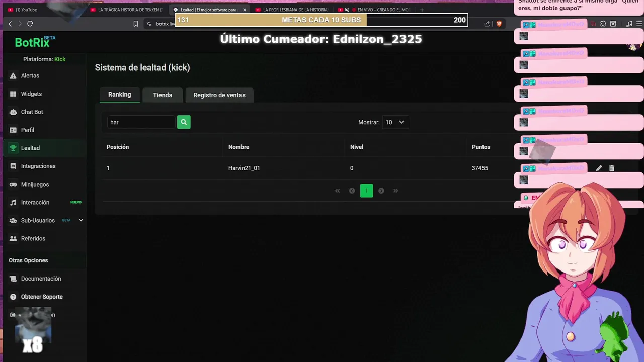Switch to the Tienda tab
This screenshot has height=362, width=644.
point(163,95)
